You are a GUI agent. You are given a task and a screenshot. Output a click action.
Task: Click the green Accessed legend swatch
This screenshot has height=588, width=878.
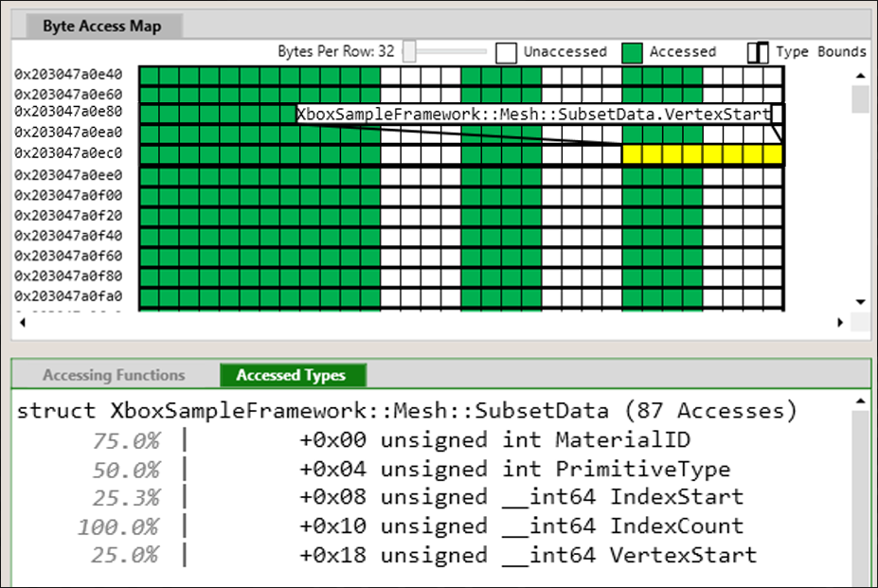point(632,53)
